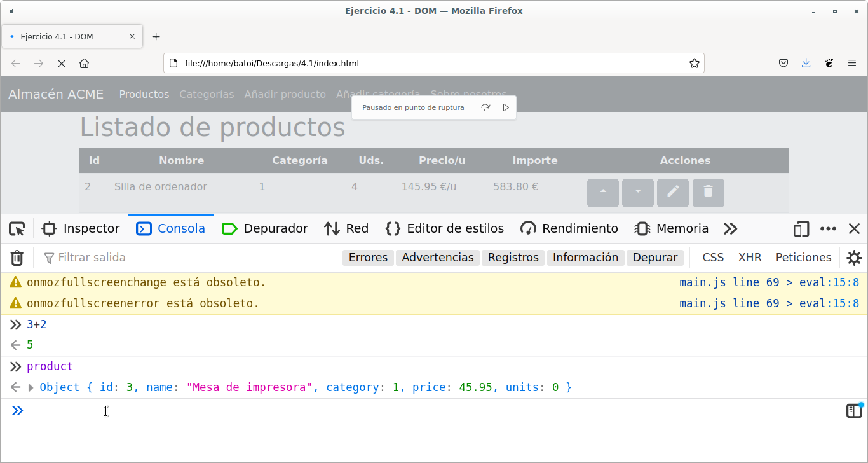Viewport: 868px width, 463px height.
Task: Enable the XHR filter button
Action: [x=749, y=258]
